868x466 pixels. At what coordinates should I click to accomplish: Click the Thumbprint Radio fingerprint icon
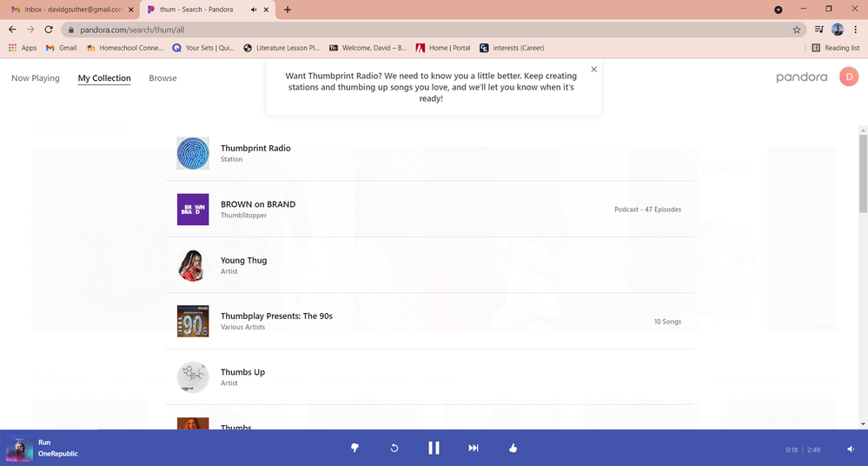coord(193,154)
